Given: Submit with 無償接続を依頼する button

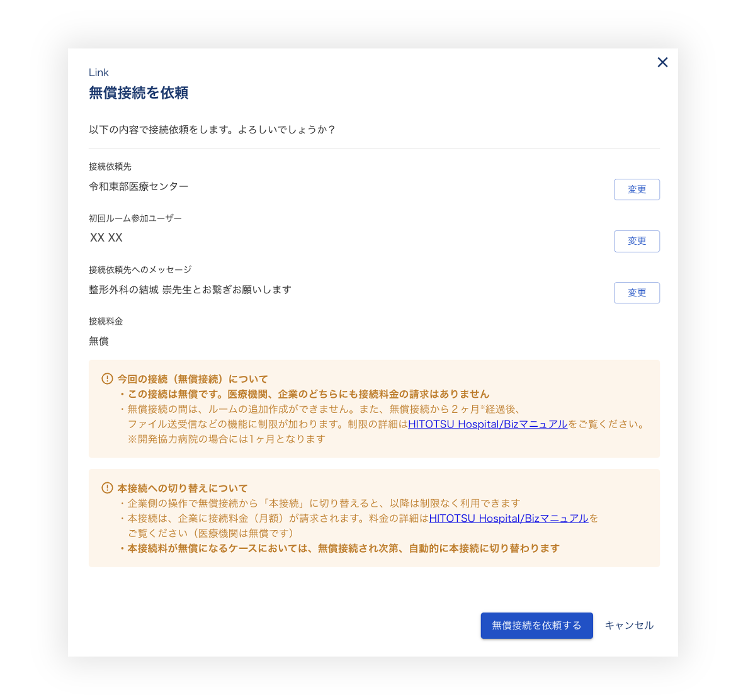Looking at the screenshot, I should click(536, 626).
